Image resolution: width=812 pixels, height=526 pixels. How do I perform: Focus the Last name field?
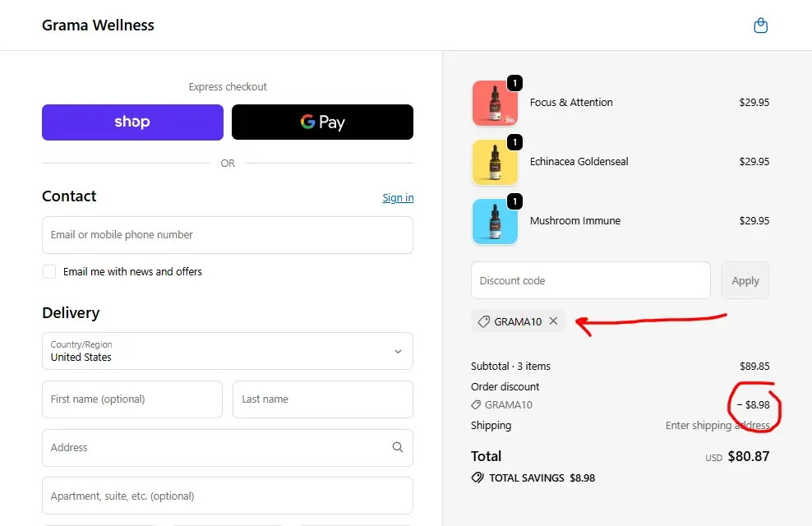pos(323,399)
